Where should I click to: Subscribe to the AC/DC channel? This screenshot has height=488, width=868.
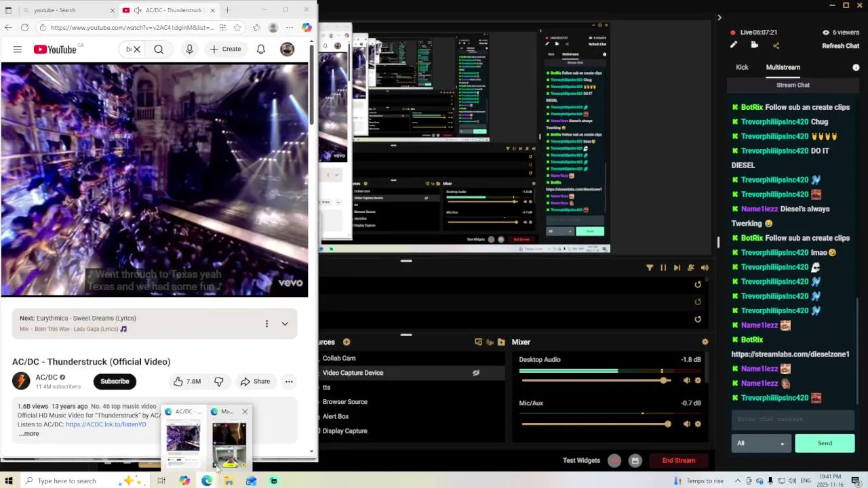click(x=115, y=381)
